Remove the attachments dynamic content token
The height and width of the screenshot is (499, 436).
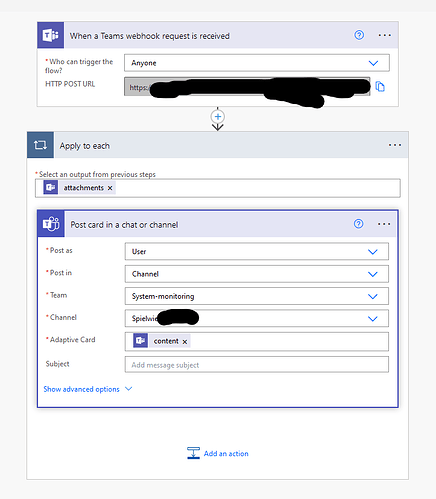tap(110, 188)
